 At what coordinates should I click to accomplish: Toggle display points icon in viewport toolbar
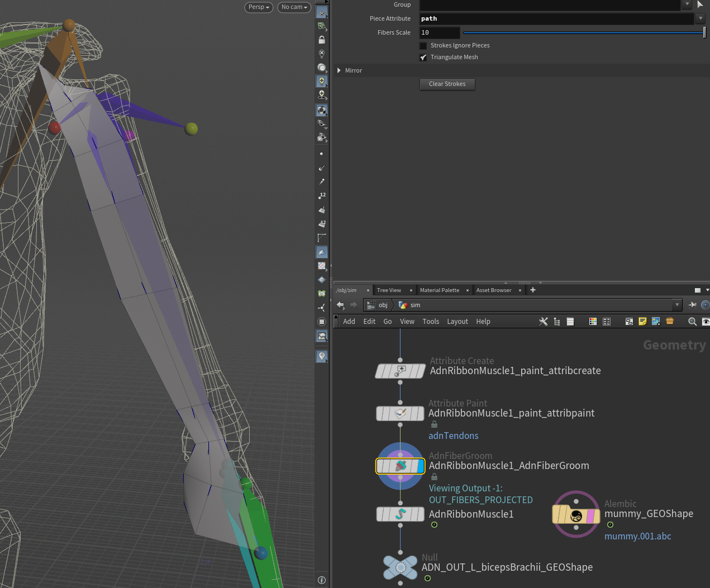click(x=321, y=154)
